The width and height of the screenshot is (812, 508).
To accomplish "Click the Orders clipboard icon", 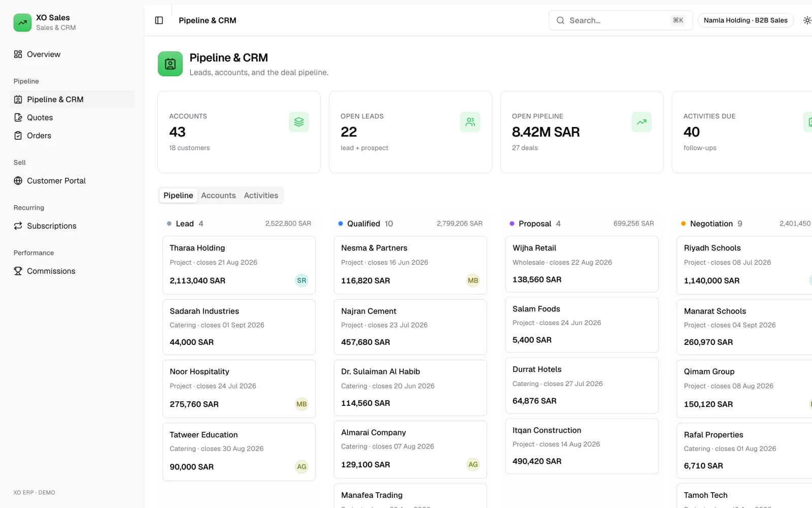I will coord(18,136).
